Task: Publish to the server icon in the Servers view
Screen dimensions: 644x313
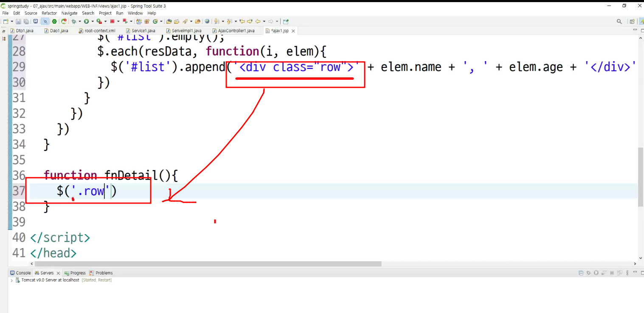Action: [620, 273]
